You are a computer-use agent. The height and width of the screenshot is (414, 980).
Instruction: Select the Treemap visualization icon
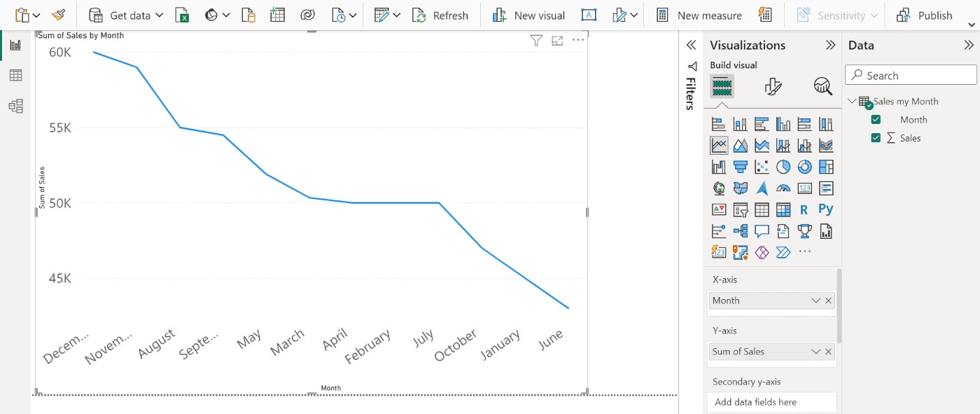[x=826, y=167]
